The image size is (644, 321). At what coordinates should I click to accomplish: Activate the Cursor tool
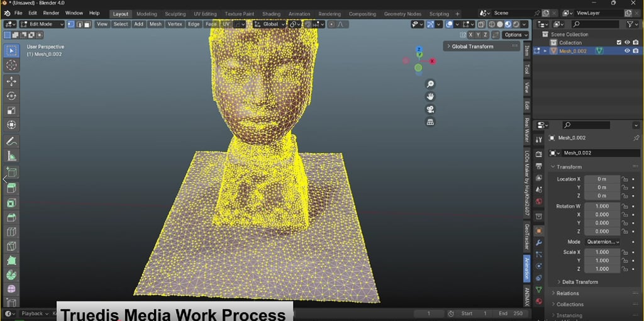(x=11, y=65)
